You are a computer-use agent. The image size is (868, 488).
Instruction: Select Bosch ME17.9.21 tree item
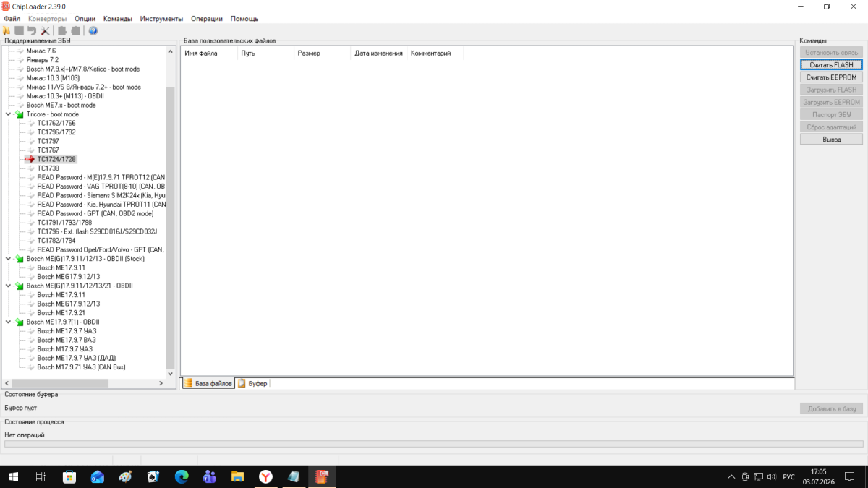[61, 313]
